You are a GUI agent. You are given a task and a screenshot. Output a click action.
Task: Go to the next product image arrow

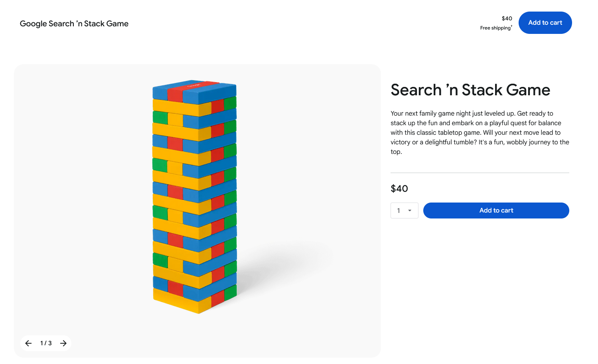click(63, 343)
